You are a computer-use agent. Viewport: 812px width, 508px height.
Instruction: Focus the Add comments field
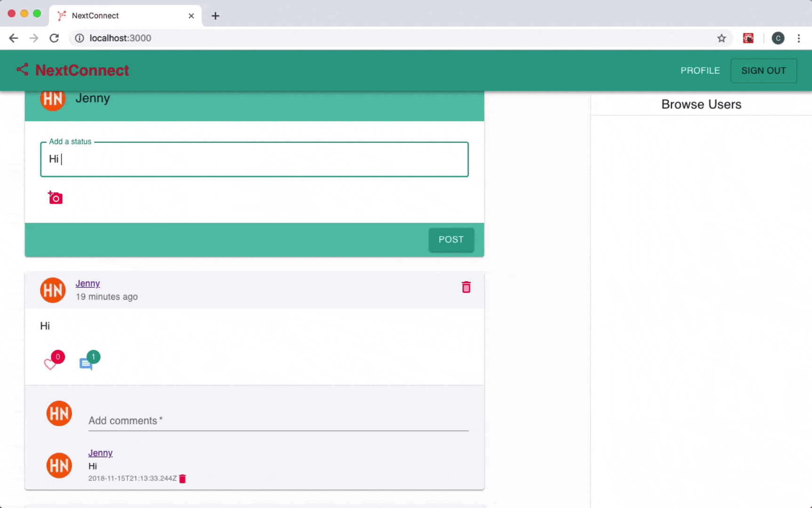278,421
